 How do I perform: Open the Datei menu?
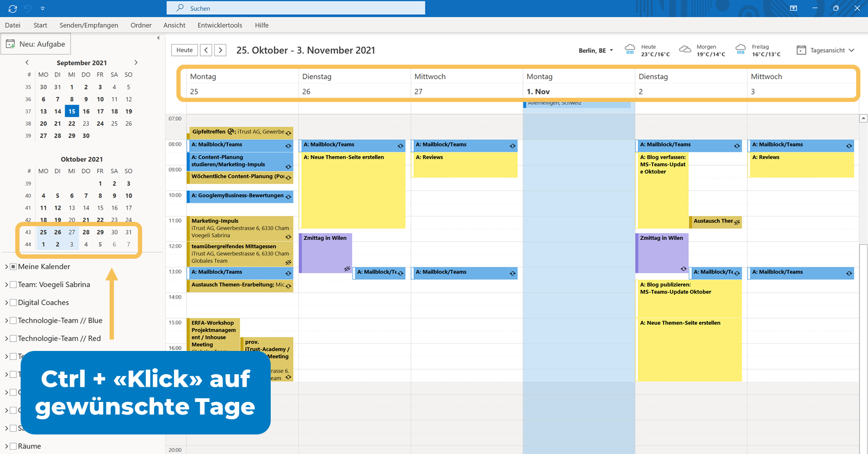pos(12,25)
